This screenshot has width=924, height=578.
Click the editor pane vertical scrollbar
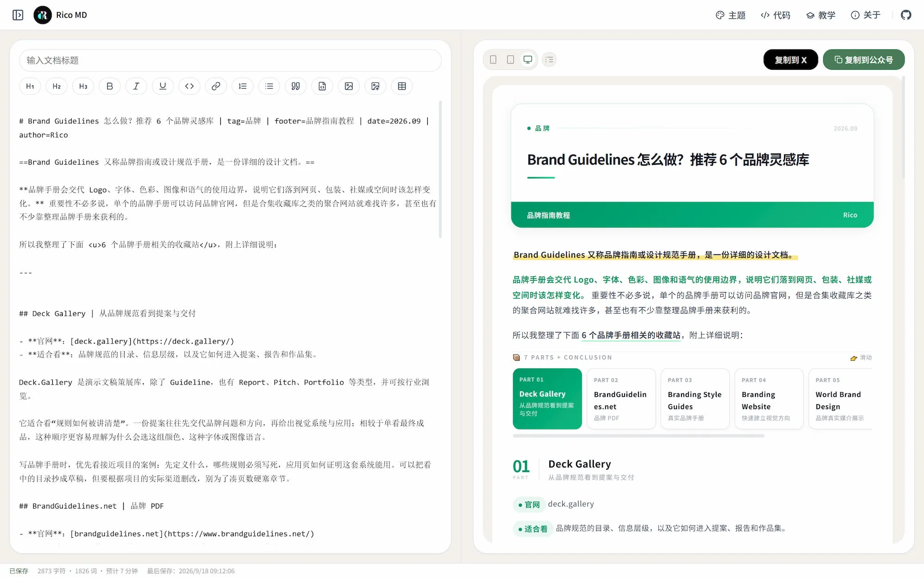tap(440, 169)
